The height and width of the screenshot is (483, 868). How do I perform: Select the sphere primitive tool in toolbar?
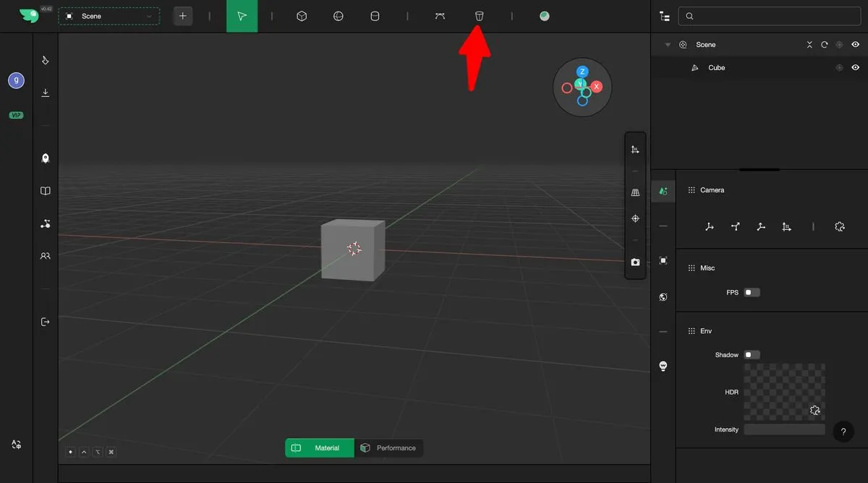(338, 16)
